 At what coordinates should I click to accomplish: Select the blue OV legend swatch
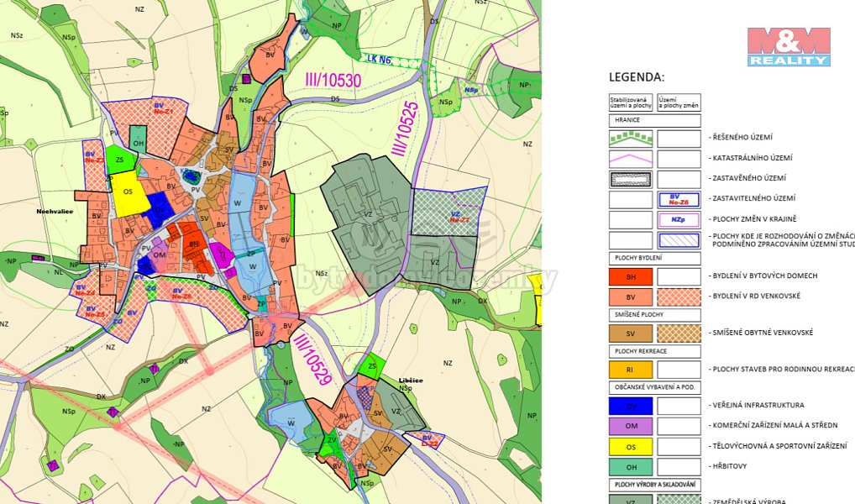[x=631, y=406]
